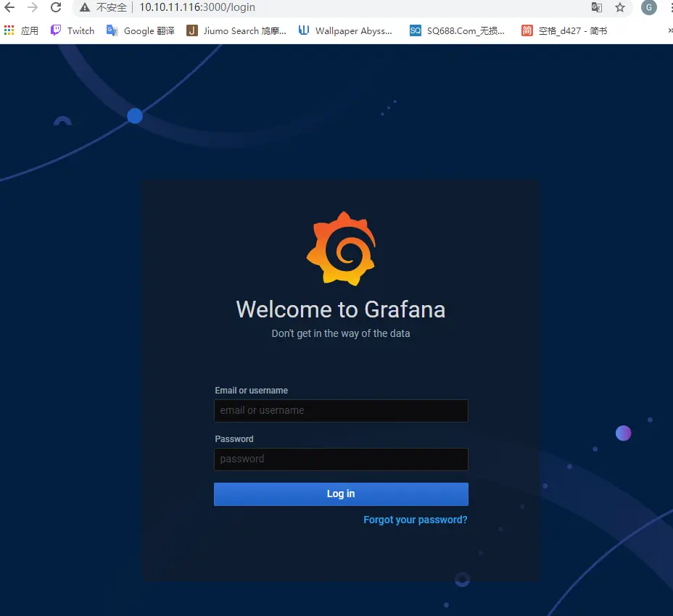Open the 应用 apps grid shortcut
This screenshot has width=673, height=616.
point(21,30)
